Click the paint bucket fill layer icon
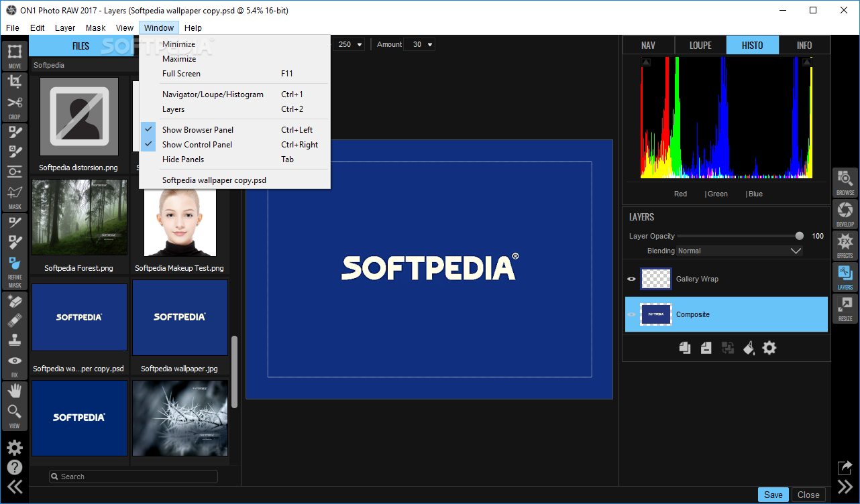The width and height of the screenshot is (860, 504). 749,347
